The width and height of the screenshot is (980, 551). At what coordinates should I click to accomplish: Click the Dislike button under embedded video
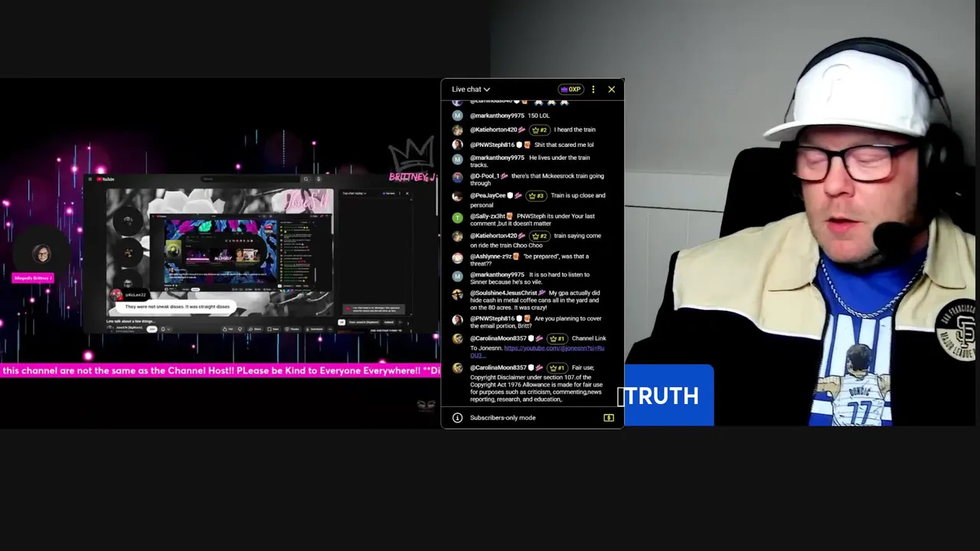tap(240, 329)
